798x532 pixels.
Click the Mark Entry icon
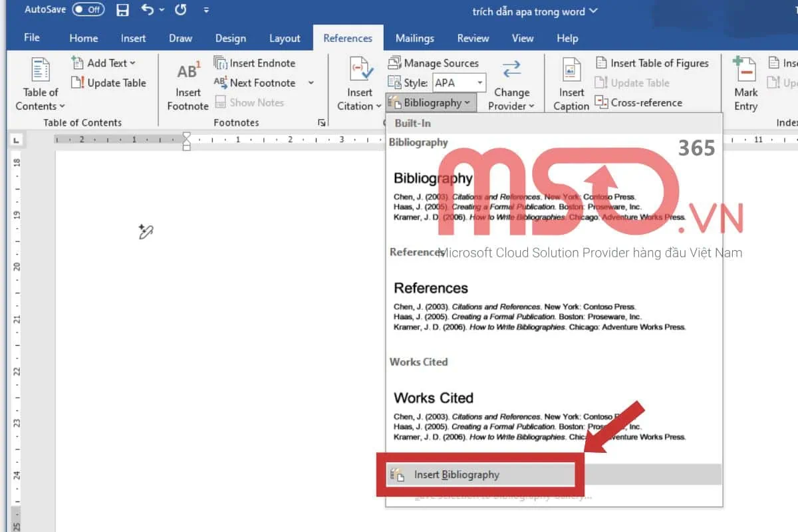click(745, 70)
